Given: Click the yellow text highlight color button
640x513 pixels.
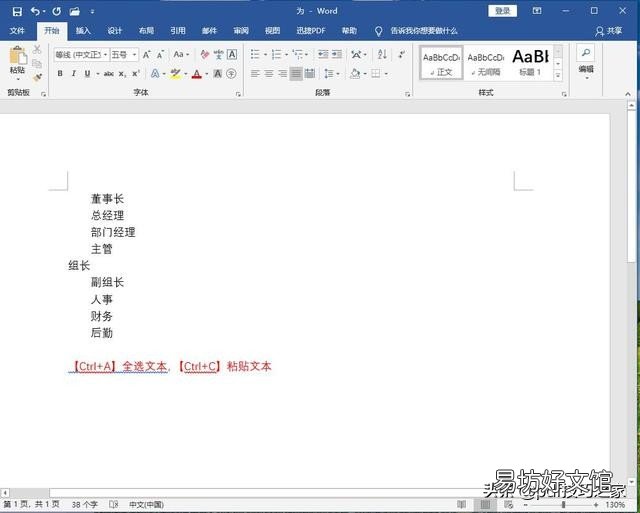Looking at the screenshot, I should pos(176,74).
